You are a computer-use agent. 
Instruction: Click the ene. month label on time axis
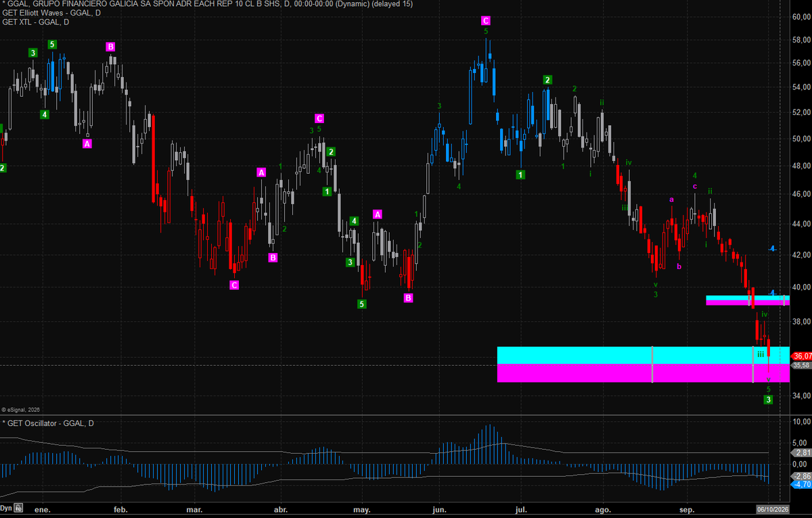click(42, 509)
